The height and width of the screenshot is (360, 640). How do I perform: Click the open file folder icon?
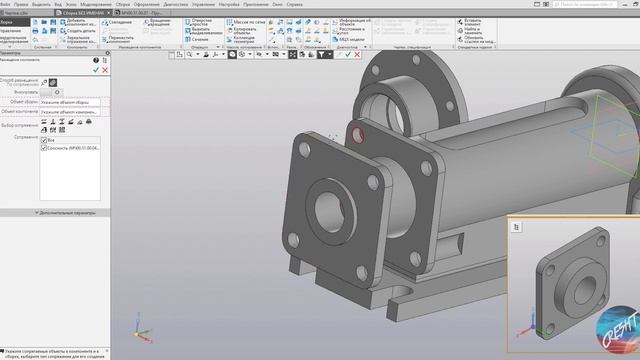click(x=44, y=22)
